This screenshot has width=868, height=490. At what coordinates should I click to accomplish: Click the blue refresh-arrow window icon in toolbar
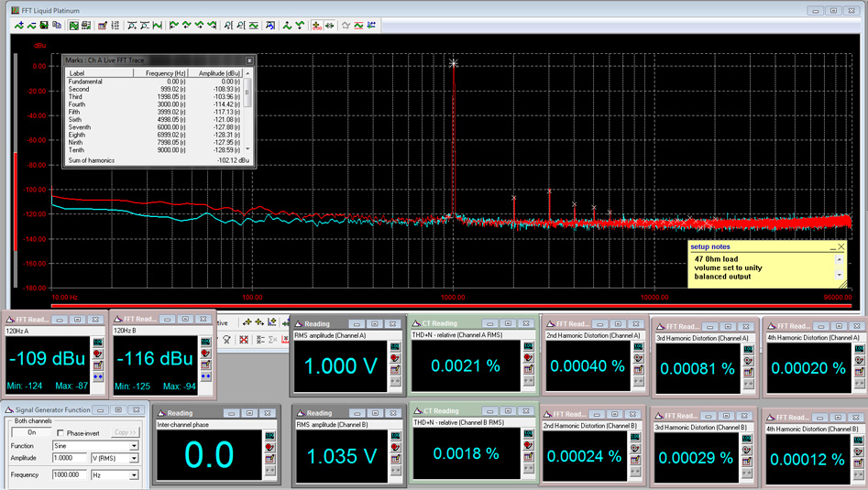(270, 26)
